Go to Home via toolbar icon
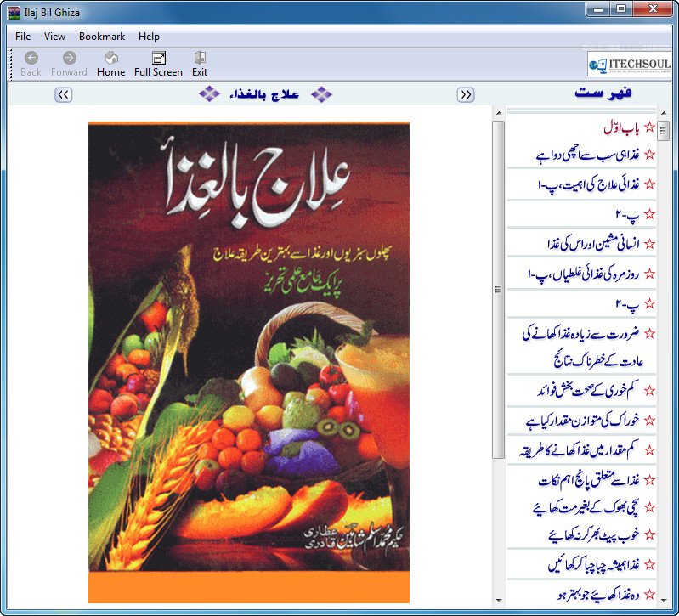679x616 pixels. [x=111, y=58]
